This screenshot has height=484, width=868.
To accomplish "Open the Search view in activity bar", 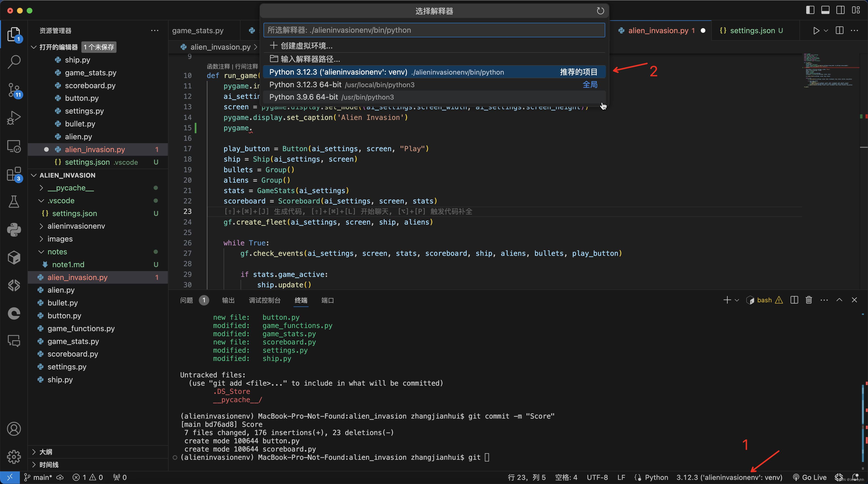I will [14, 62].
